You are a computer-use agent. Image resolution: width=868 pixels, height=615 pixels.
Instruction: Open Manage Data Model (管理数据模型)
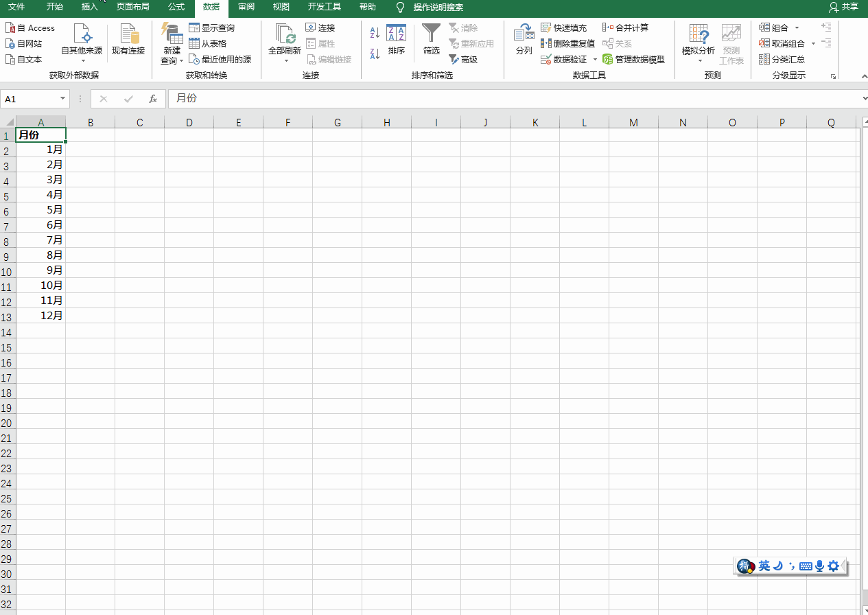[x=633, y=59]
